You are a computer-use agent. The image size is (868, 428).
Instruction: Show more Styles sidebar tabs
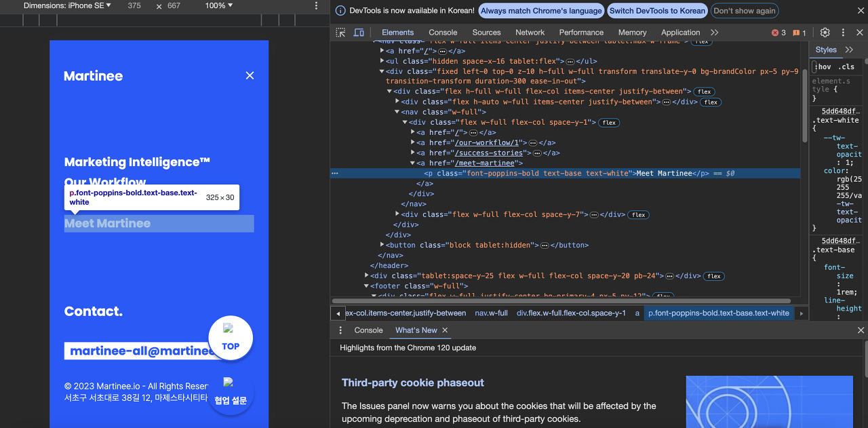point(849,50)
